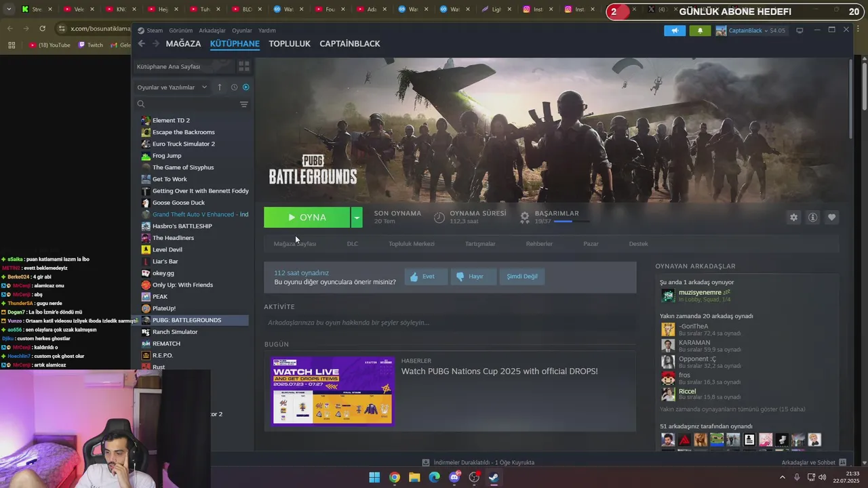Enter Big Picture mode monitor icon
Screen dimensions: 868x488
pos(800,30)
